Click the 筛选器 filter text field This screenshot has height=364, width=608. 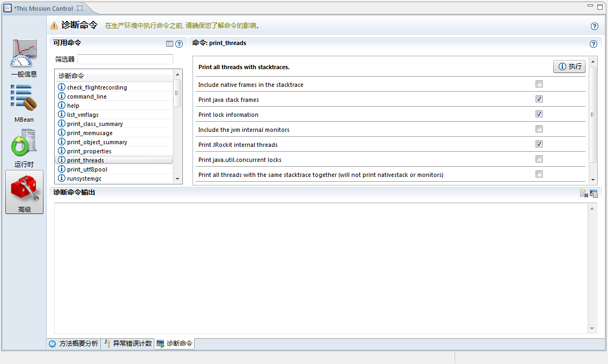point(125,59)
